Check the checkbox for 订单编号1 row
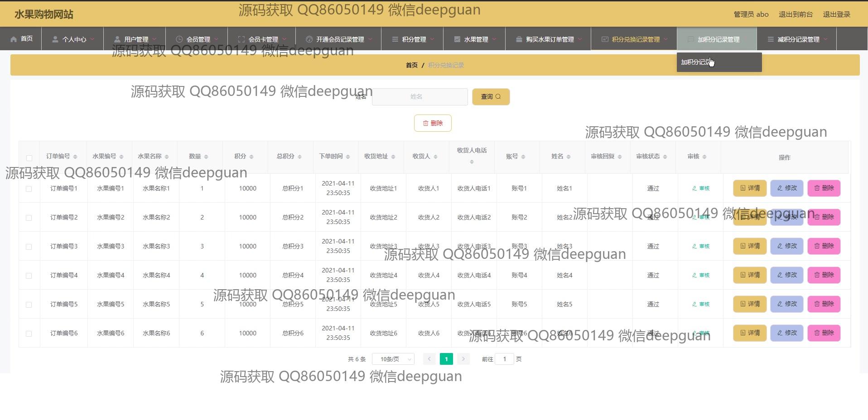Viewport: 868px width, 420px height. point(29,189)
